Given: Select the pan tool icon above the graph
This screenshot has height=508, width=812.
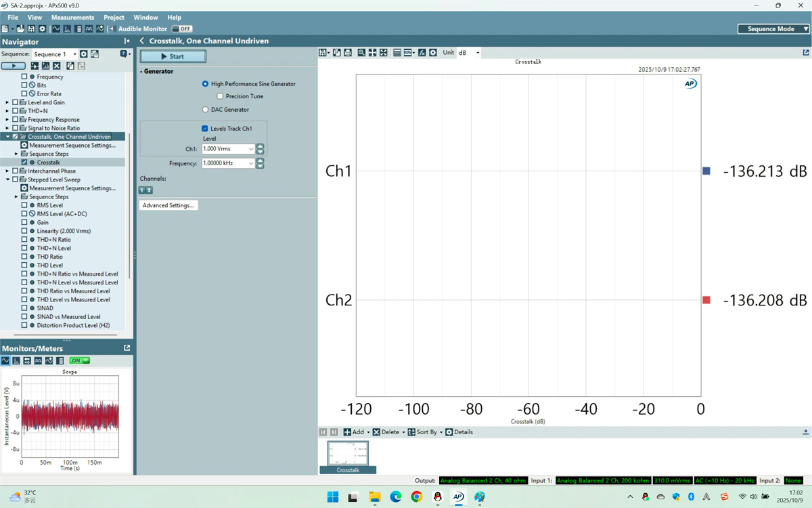Looking at the screenshot, I should coord(372,52).
